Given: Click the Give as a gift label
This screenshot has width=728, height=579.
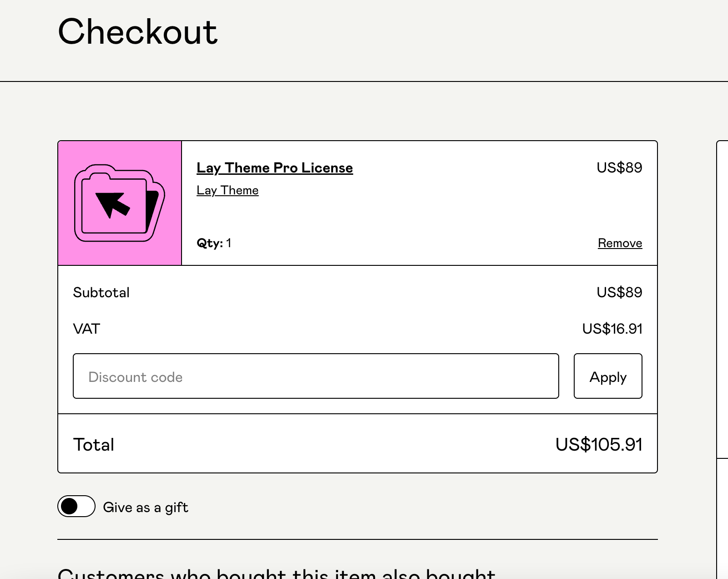Looking at the screenshot, I should 146,507.
